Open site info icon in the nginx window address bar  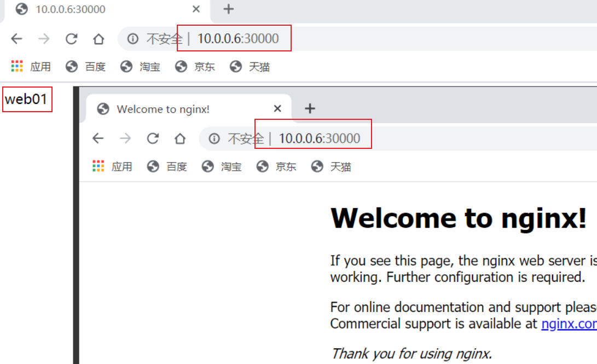pyautogui.click(x=214, y=138)
